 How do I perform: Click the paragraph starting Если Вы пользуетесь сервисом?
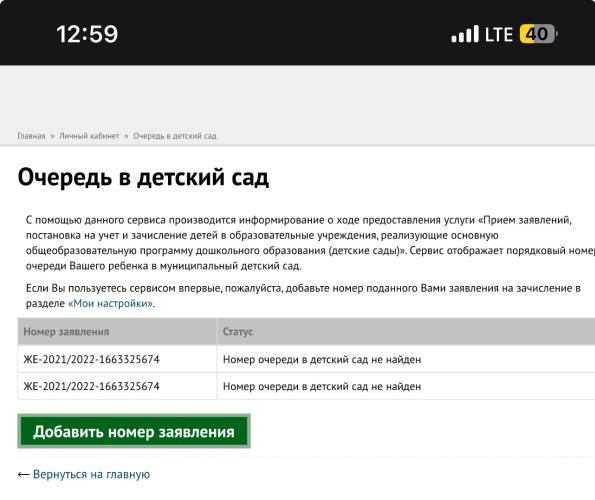point(303,296)
